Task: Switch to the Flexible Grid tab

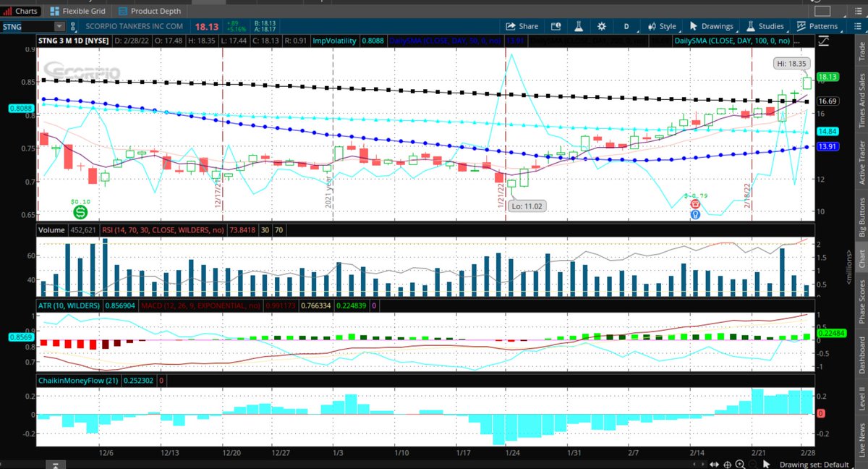Action: point(79,11)
